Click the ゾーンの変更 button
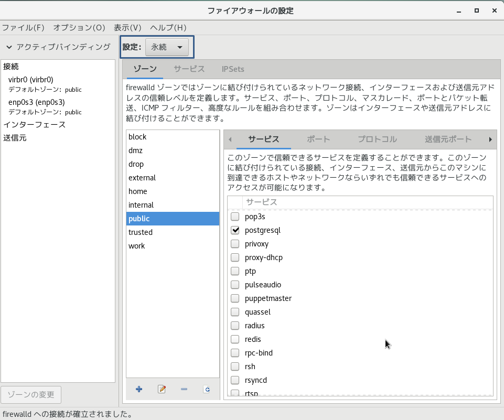 point(31,395)
